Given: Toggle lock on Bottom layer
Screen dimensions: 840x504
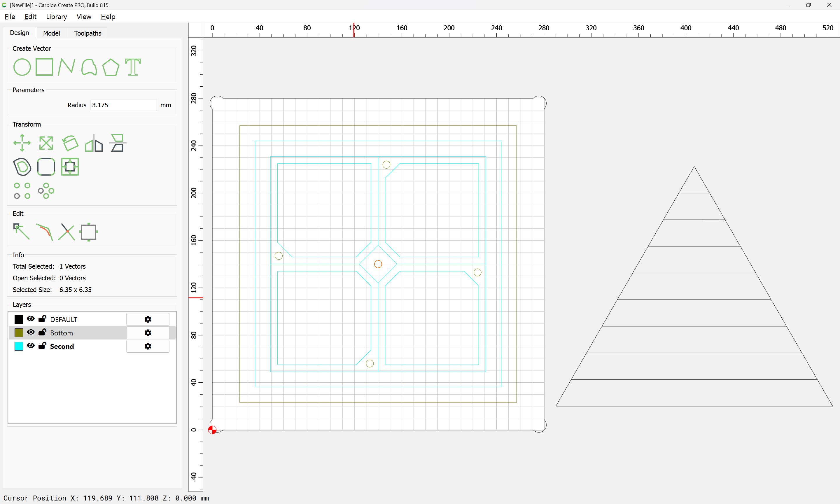Looking at the screenshot, I should tap(42, 332).
